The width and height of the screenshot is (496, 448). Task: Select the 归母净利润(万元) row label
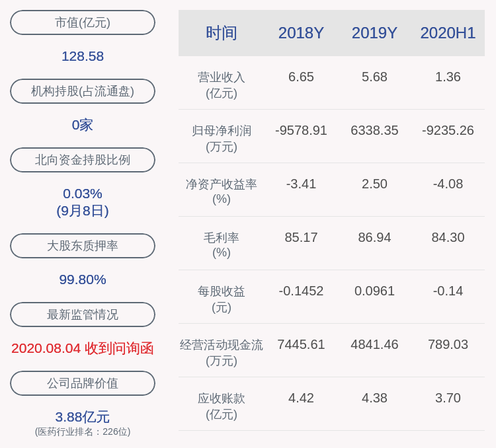tap(222, 139)
